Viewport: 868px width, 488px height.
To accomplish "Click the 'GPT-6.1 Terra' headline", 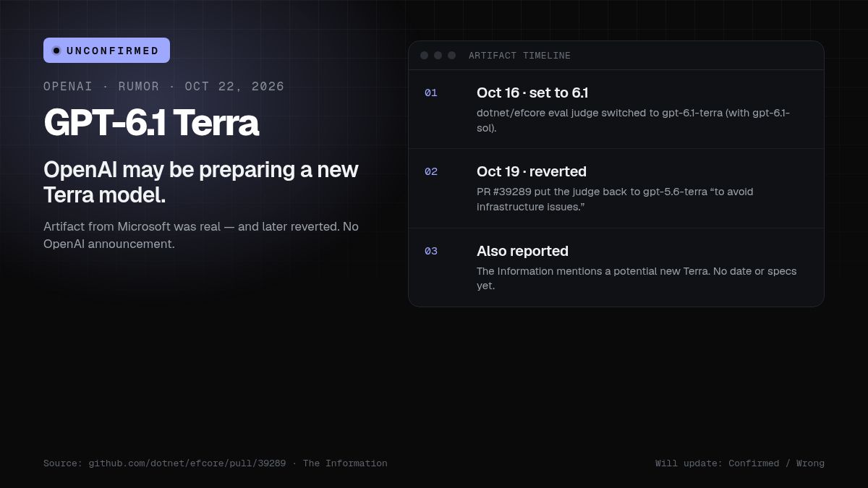I will pos(151,122).
